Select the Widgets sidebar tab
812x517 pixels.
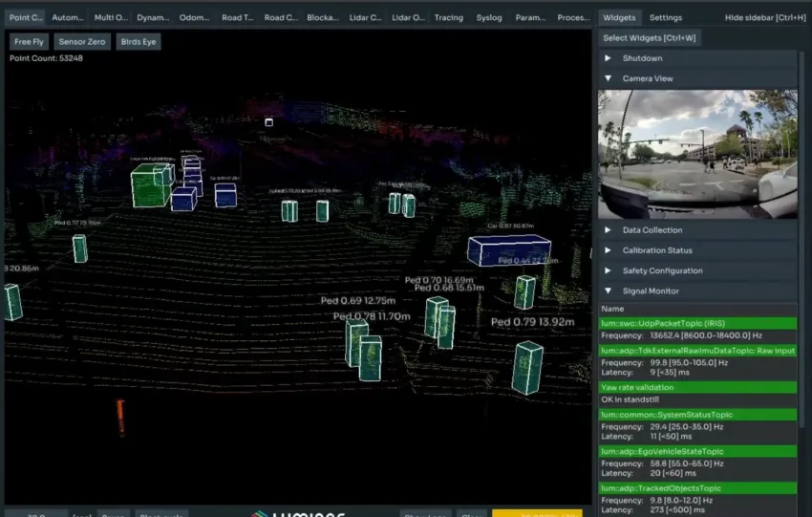(x=619, y=17)
